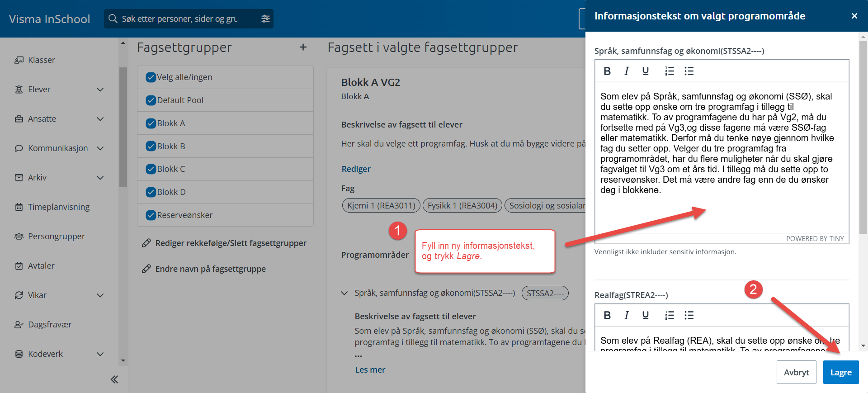The height and width of the screenshot is (393, 868).
Task: Click the Kommunikasjon speech bubble icon
Action: [19, 148]
